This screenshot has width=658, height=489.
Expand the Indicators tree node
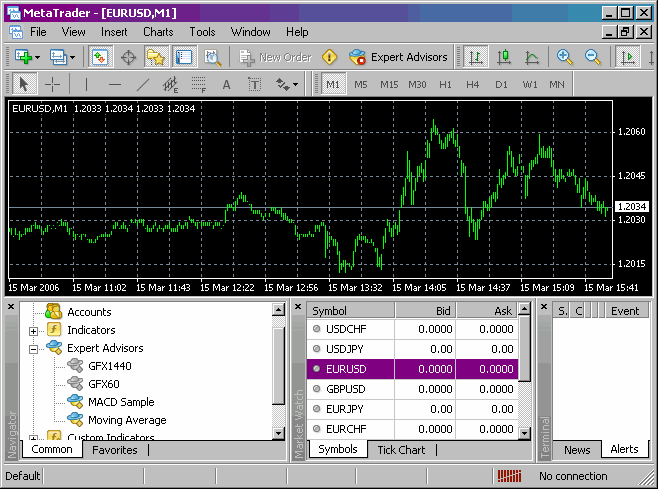click(x=34, y=331)
